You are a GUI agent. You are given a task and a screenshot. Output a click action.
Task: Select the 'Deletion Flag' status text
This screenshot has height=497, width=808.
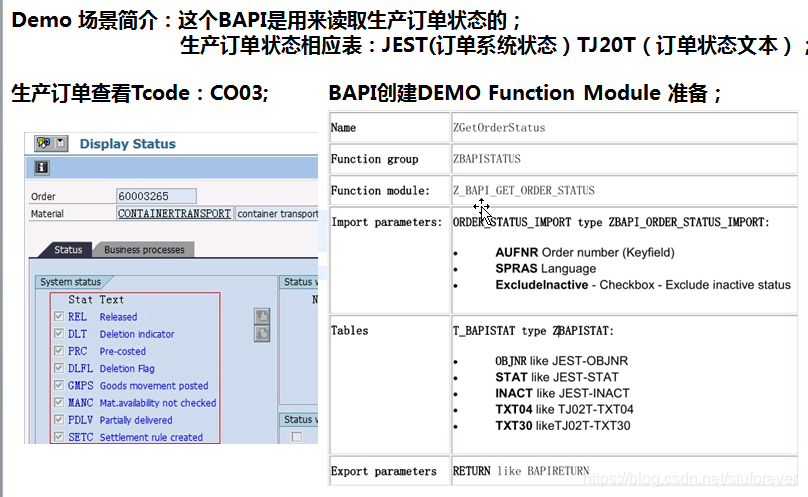pos(127,368)
